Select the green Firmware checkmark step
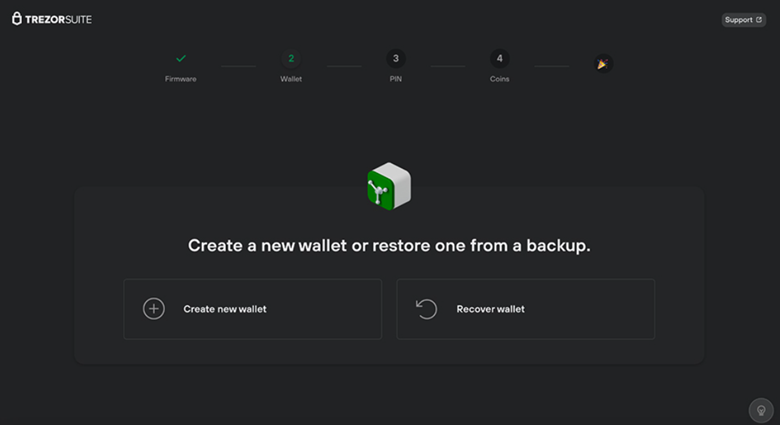Screen dimensions: 780x425 pos(181,59)
